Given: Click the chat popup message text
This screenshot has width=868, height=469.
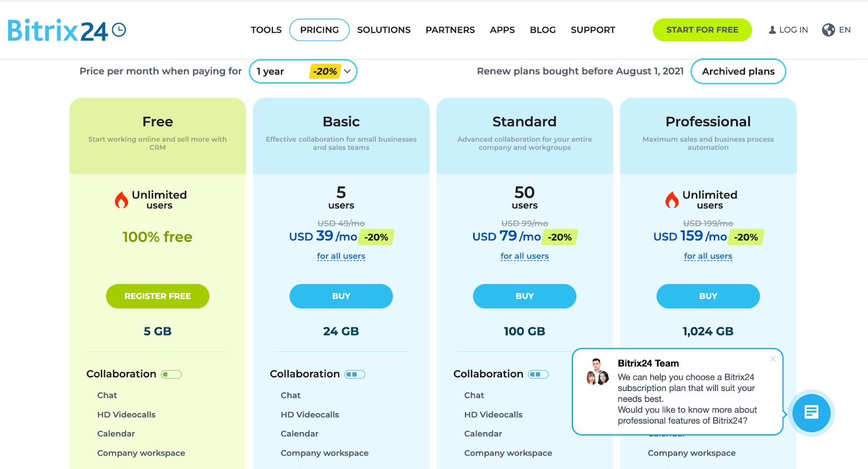Looking at the screenshot, I should (x=687, y=399).
